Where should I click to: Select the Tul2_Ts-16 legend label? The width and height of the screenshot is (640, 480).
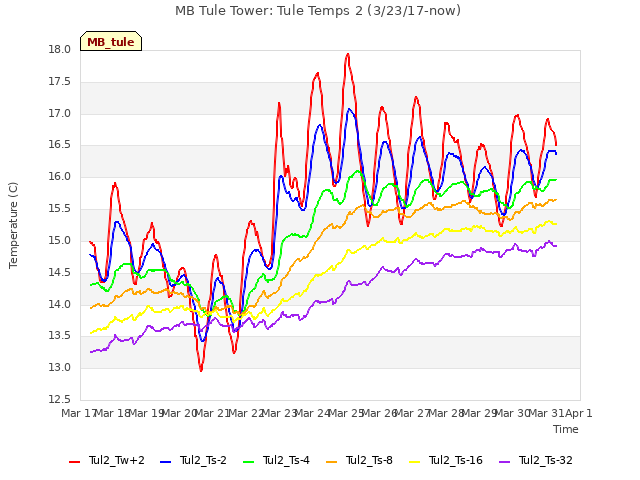(x=456, y=460)
